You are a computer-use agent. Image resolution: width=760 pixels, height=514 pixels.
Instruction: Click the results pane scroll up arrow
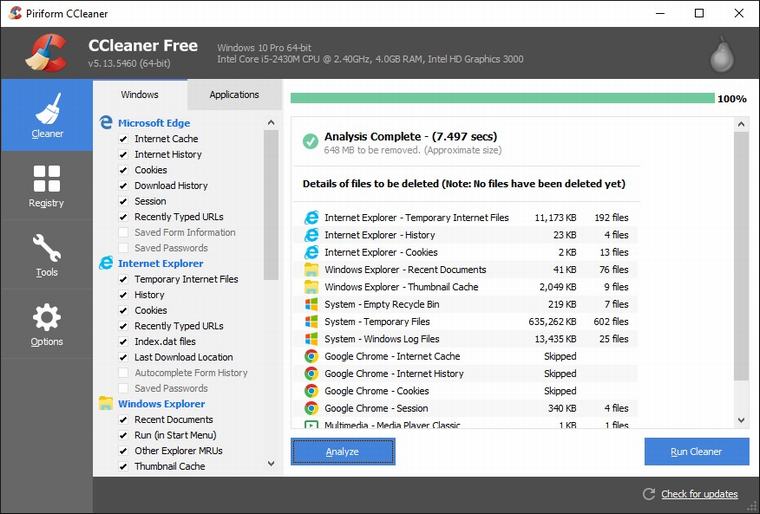coord(741,124)
